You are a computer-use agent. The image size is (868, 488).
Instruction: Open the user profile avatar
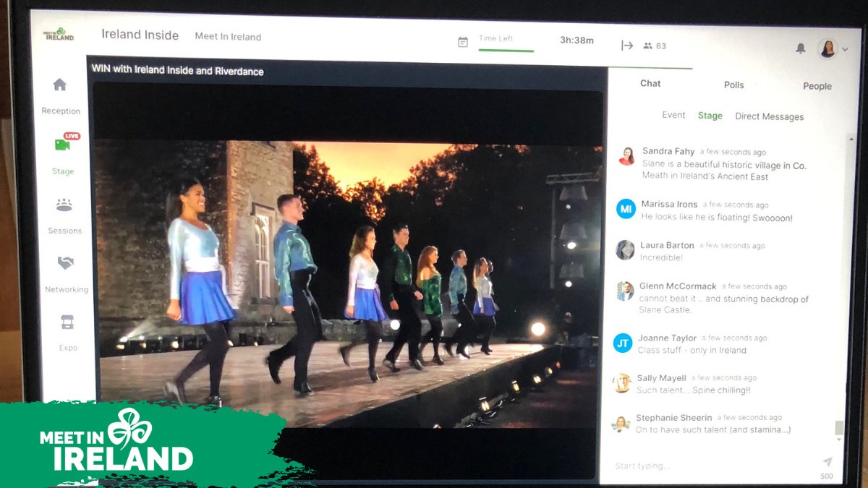click(x=827, y=48)
